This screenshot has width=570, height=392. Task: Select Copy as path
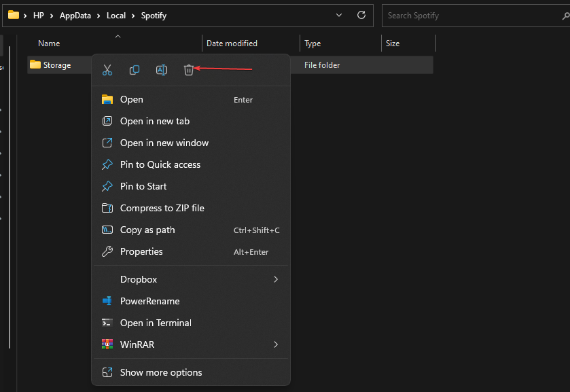coord(191,230)
